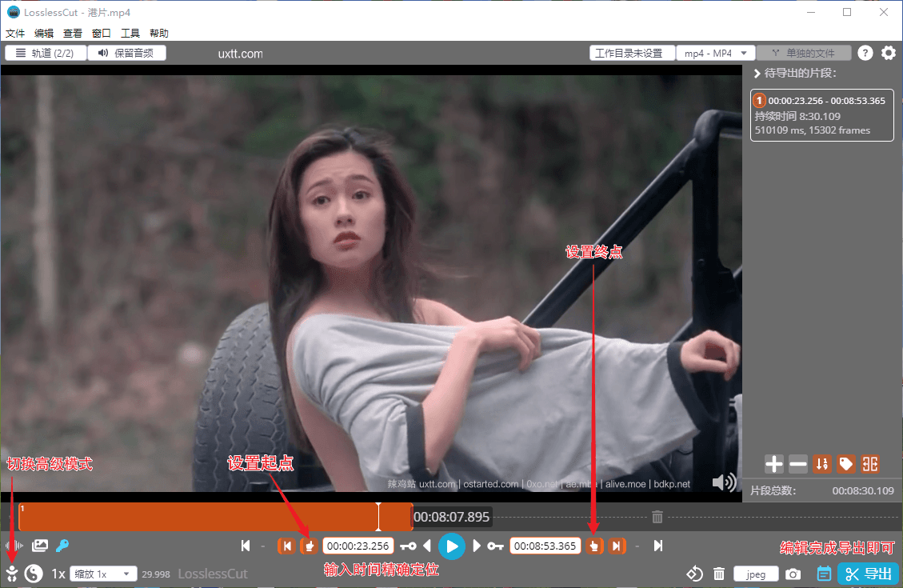Screen dimensions: 903x588
Task: Open the 文件 menu
Action: [15, 34]
